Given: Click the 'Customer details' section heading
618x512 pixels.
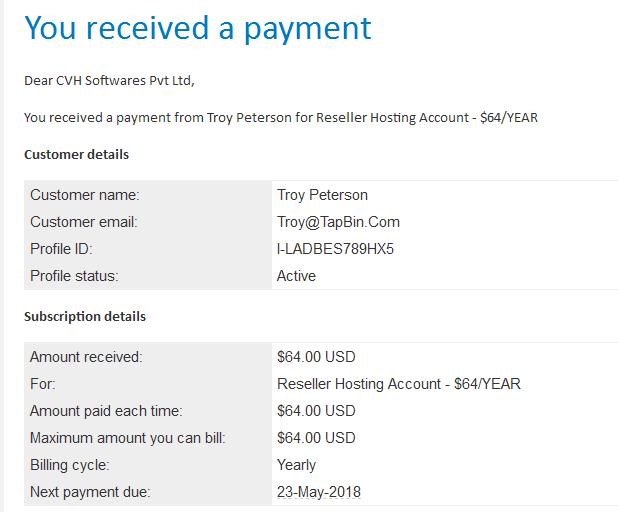Looking at the screenshot, I should pyautogui.click(x=76, y=155).
